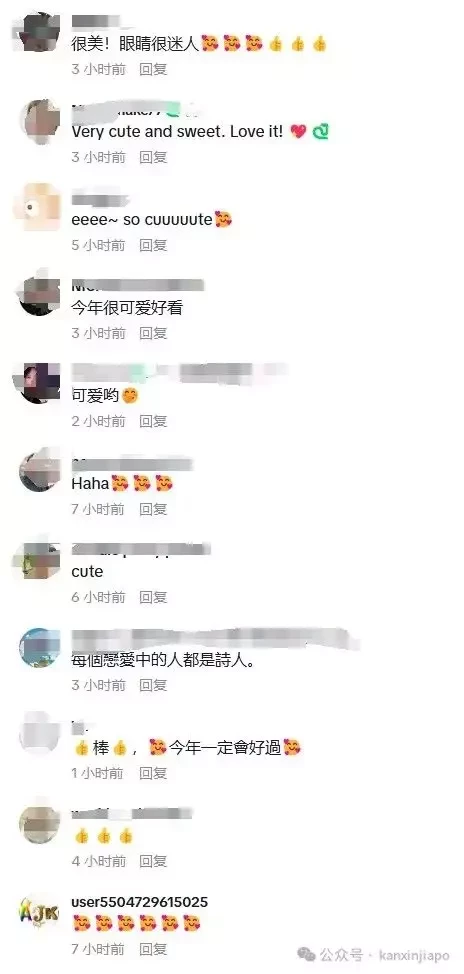The width and height of the screenshot is (464, 974).
Task: Reply to the 'Very cute and sweet' comment
Action: 153,157
